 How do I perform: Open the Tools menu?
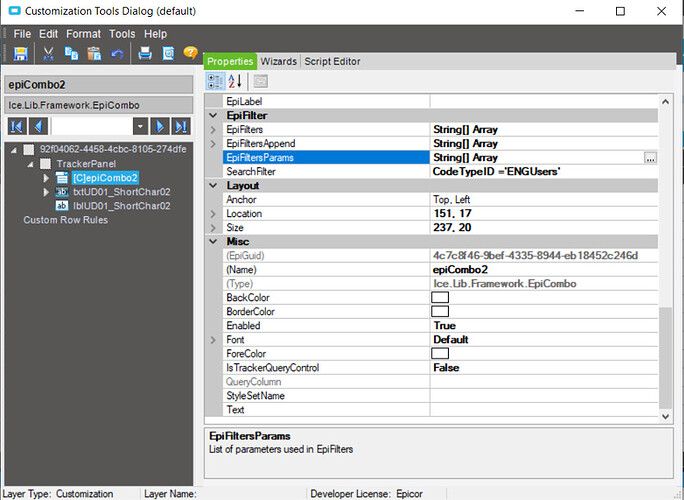[x=122, y=34]
